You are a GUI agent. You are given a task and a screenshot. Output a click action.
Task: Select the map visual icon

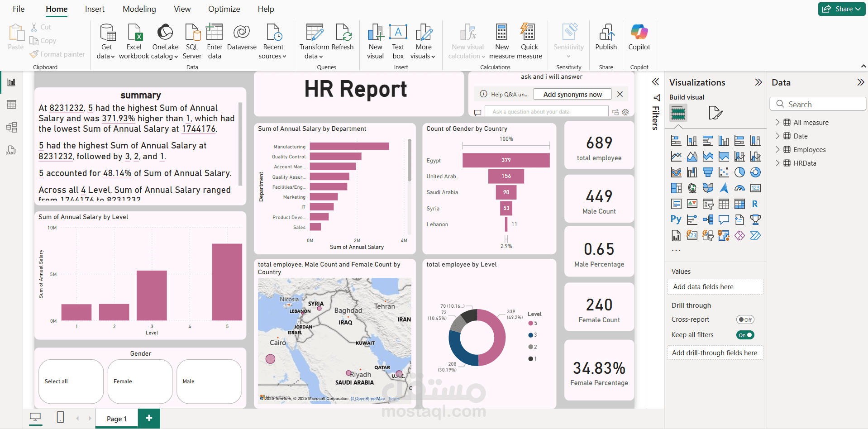pyautogui.click(x=692, y=188)
